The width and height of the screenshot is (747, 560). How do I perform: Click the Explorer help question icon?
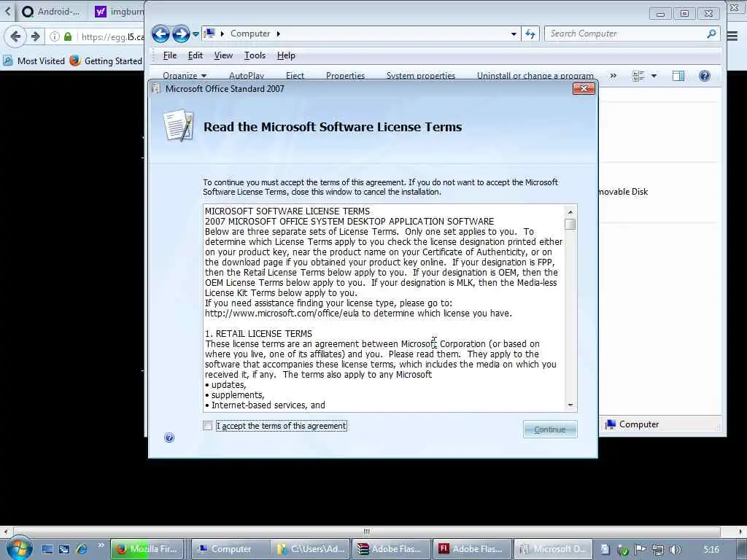705,76
